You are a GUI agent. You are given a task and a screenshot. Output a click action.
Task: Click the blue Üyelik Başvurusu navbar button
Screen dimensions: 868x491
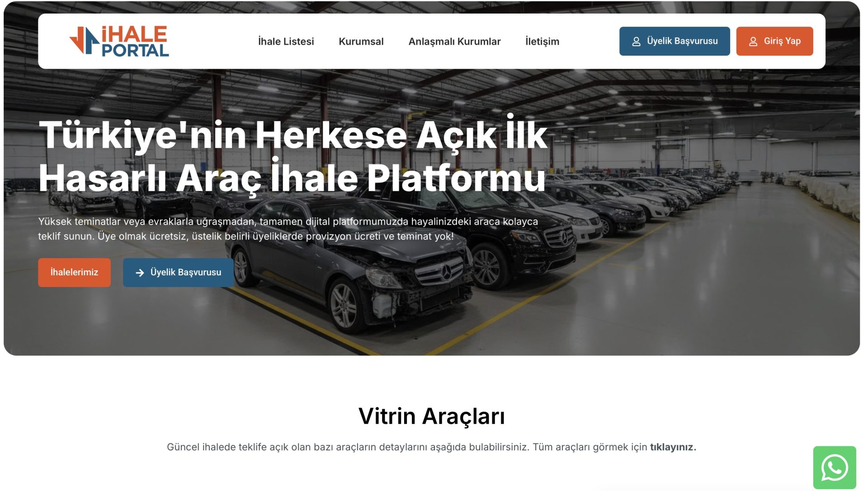tap(675, 41)
